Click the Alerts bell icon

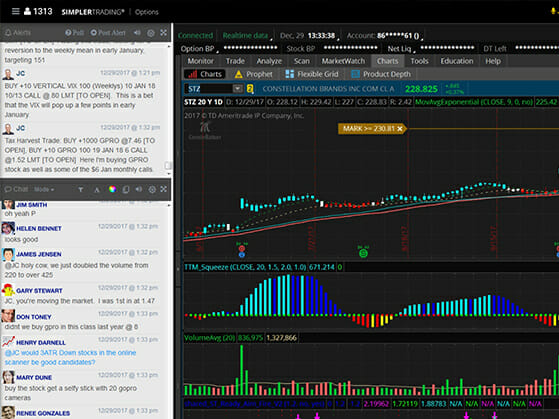[x=8, y=32]
